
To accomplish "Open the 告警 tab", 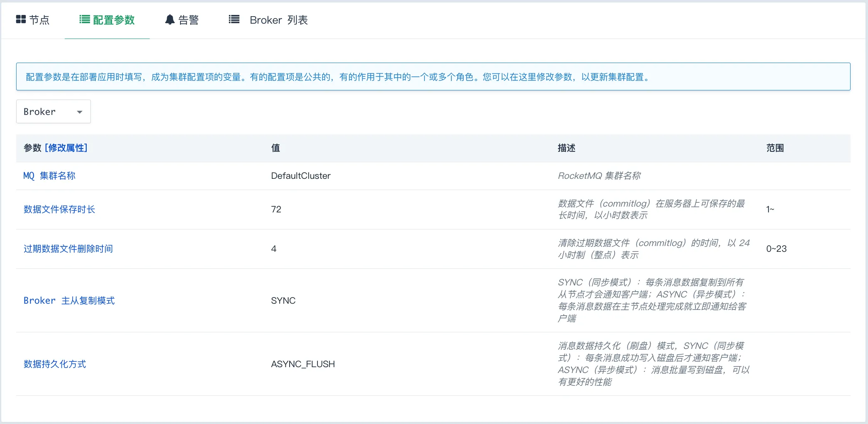I will pos(182,20).
